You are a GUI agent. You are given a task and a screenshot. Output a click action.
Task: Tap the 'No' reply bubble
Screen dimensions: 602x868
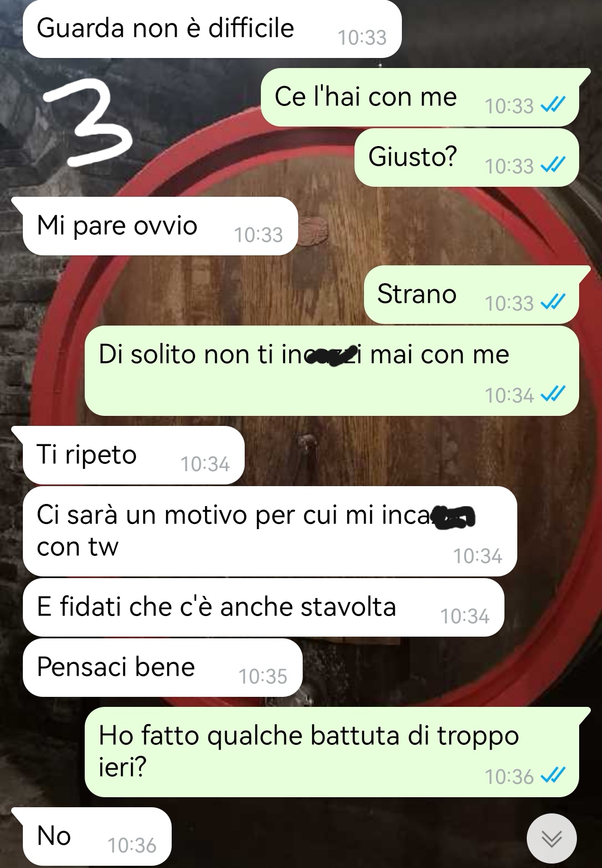coord(96,837)
